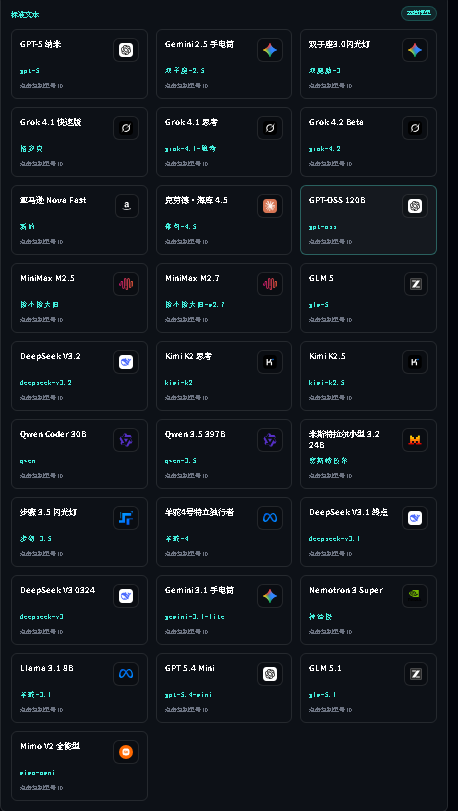Click the OpenAI icon on GPT 5.4 Mini card

pos(270,674)
